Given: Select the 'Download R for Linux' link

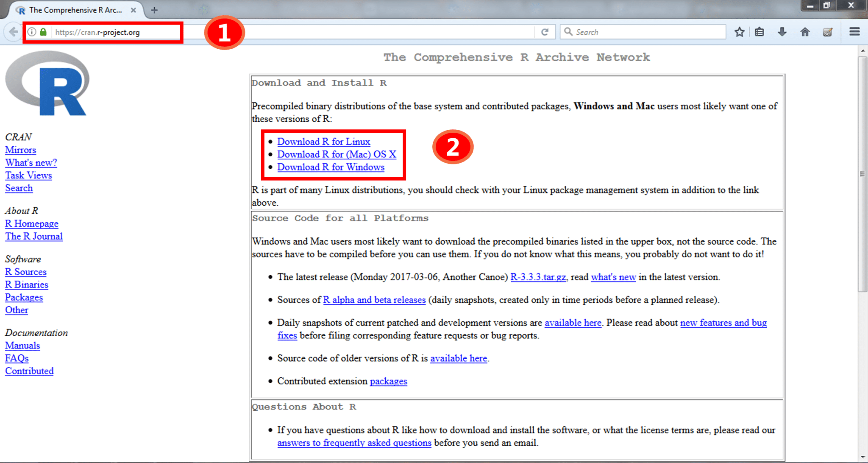Looking at the screenshot, I should click(323, 140).
